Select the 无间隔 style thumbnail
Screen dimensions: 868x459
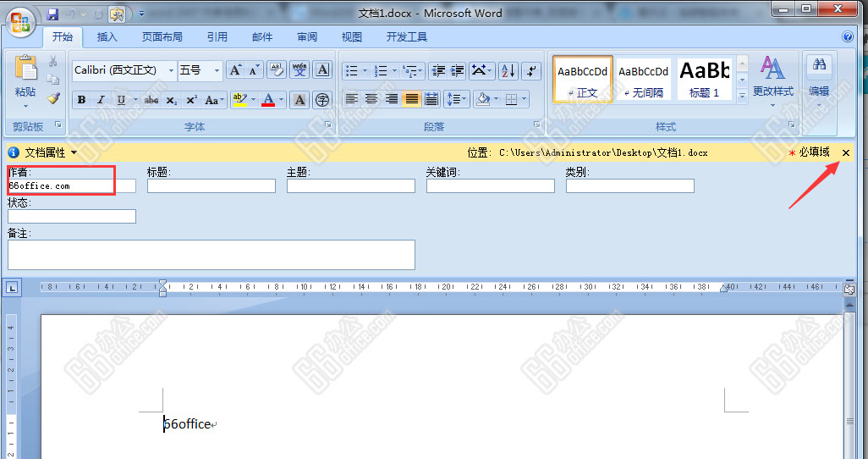click(x=643, y=80)
